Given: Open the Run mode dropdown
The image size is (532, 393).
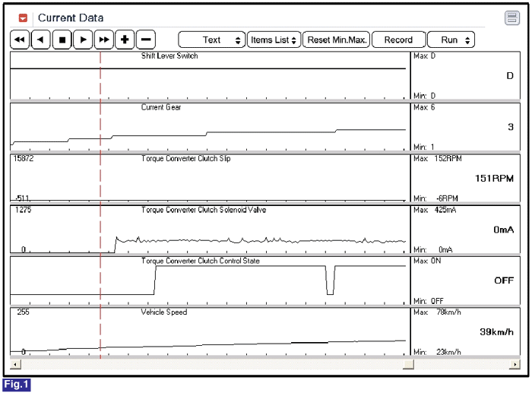Looking at the screenshot, I should click(x=451, y=40).
